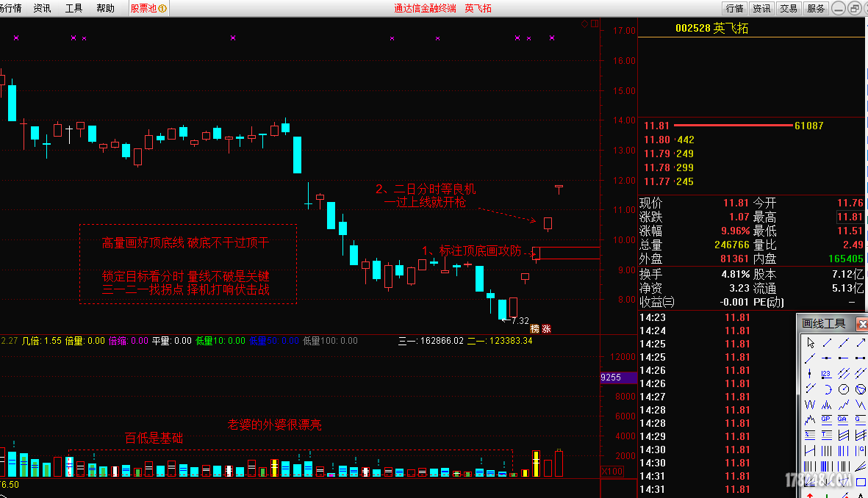The width and height of the screenshot is (868, 498).
Task: Click the 三一: 162866.02 indicator value
Action: click(431, 341)
